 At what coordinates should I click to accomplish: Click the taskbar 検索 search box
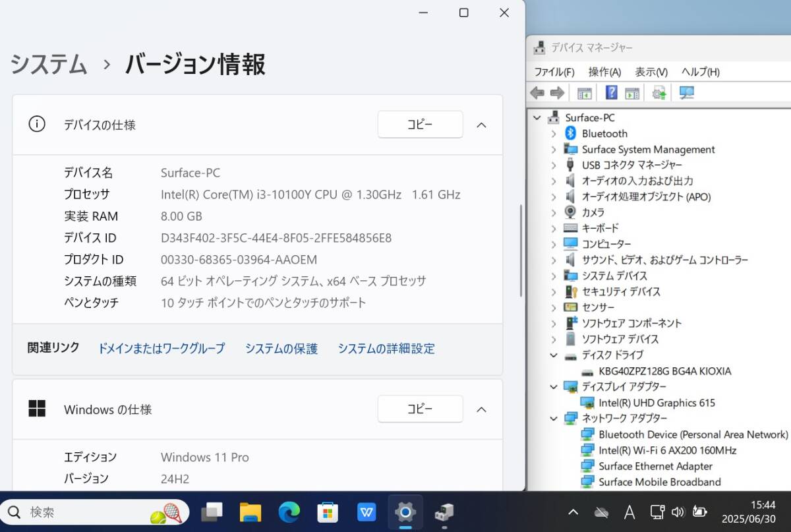point(95,512)
